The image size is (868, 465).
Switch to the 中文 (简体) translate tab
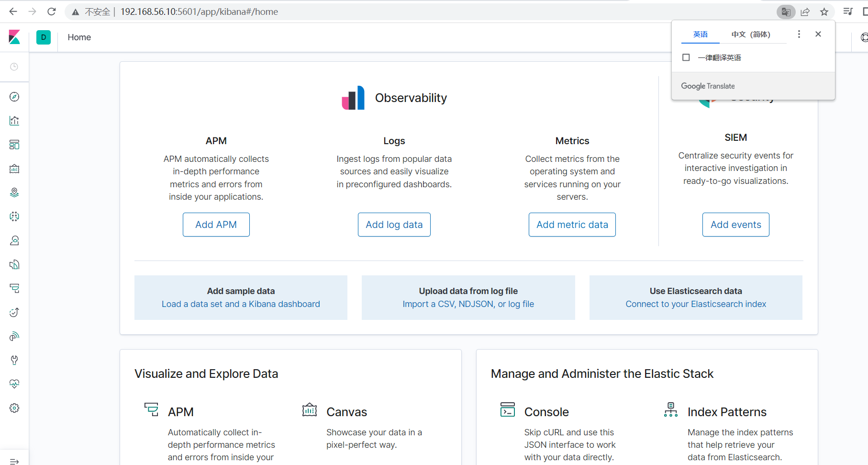(x=750, y=34)
